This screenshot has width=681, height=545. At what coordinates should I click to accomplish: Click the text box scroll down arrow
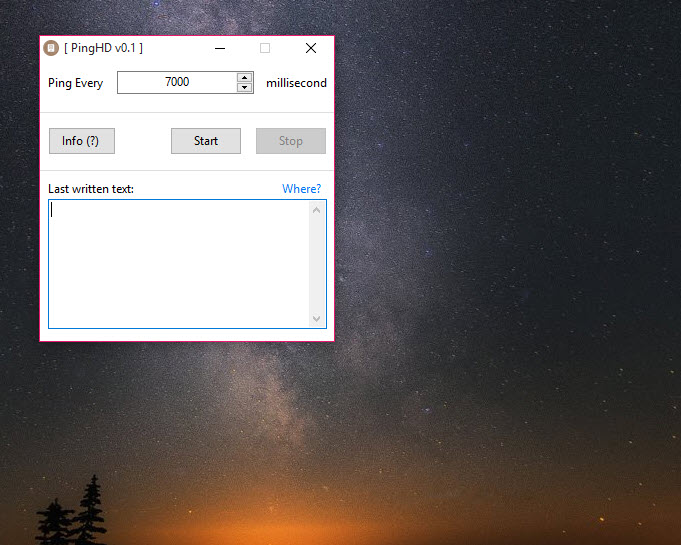[317, 319]
